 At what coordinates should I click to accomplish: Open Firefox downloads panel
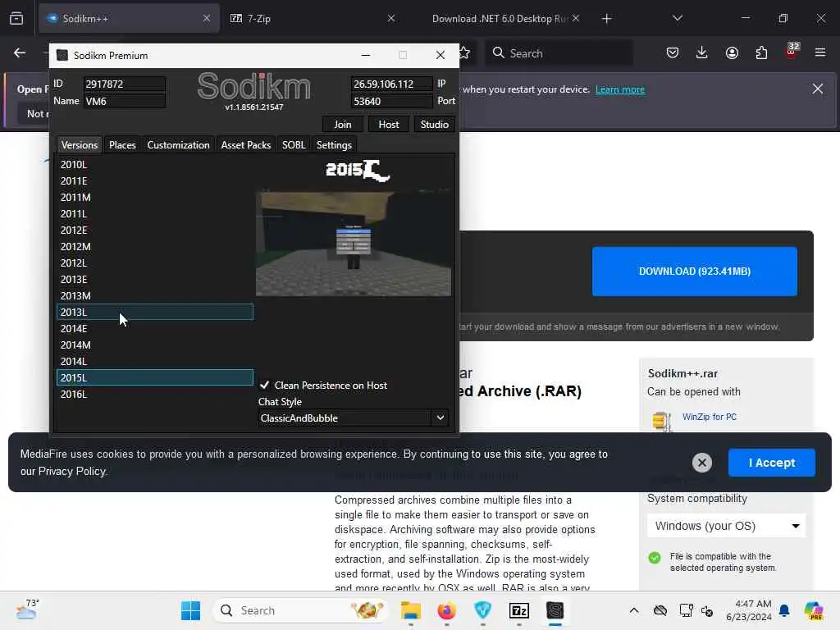[x=702, y=52]
